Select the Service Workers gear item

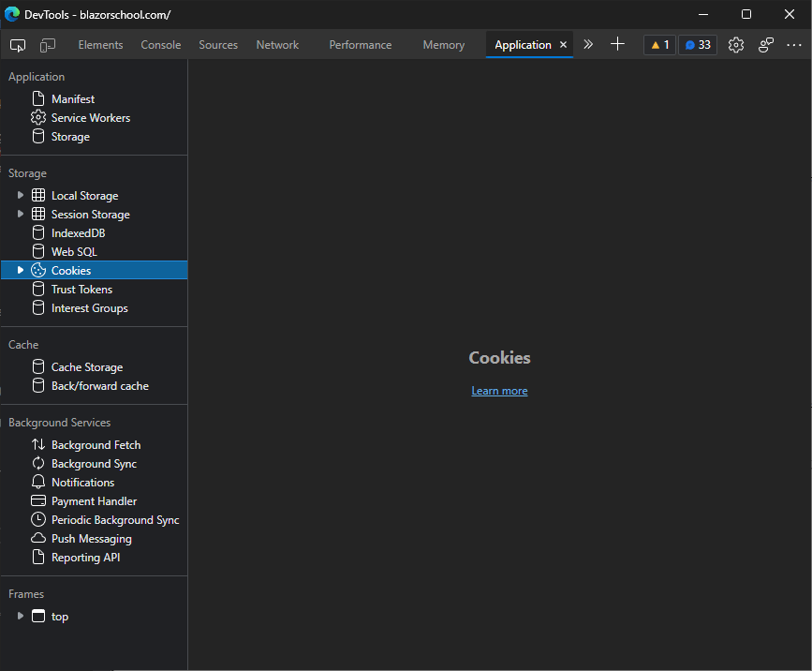click(90, 118)
